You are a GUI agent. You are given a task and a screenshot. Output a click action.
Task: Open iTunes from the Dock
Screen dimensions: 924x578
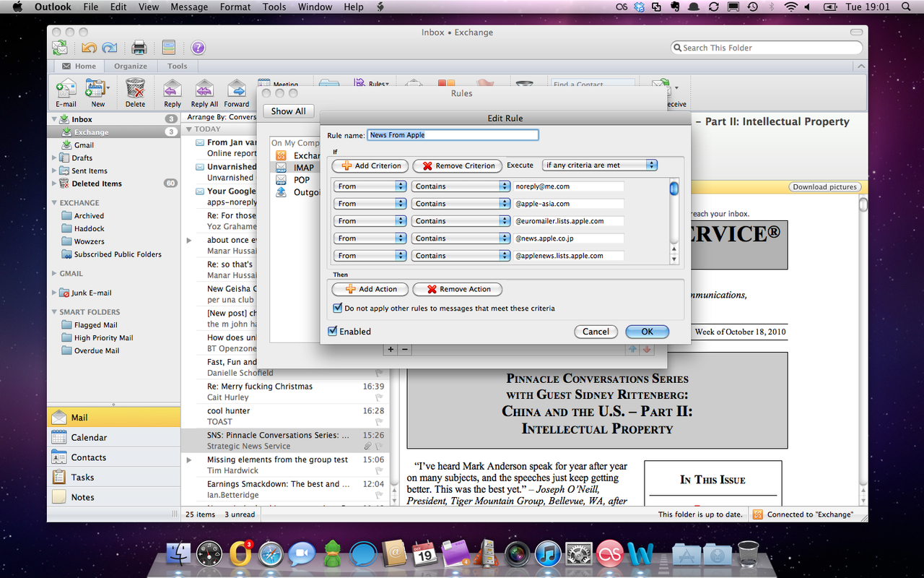(548, 553)
